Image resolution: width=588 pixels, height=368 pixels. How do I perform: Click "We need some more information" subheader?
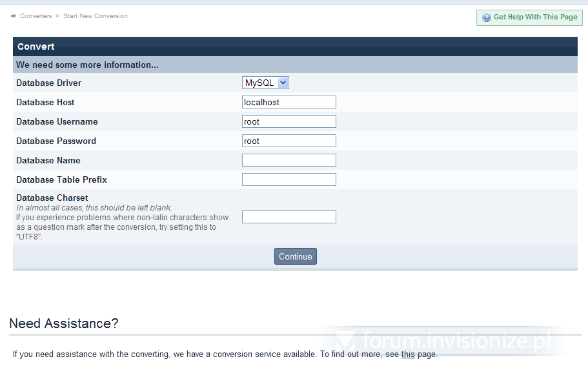88,65
